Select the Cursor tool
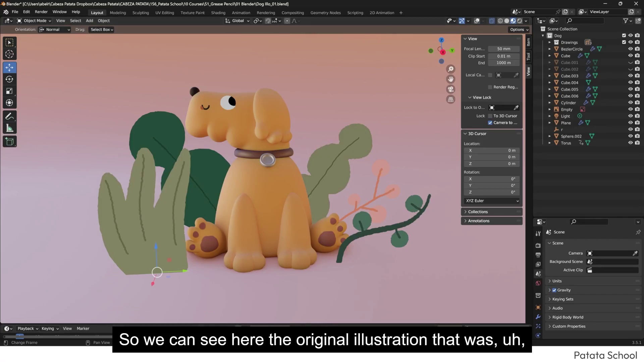The image size is (644, 362). 9,54
